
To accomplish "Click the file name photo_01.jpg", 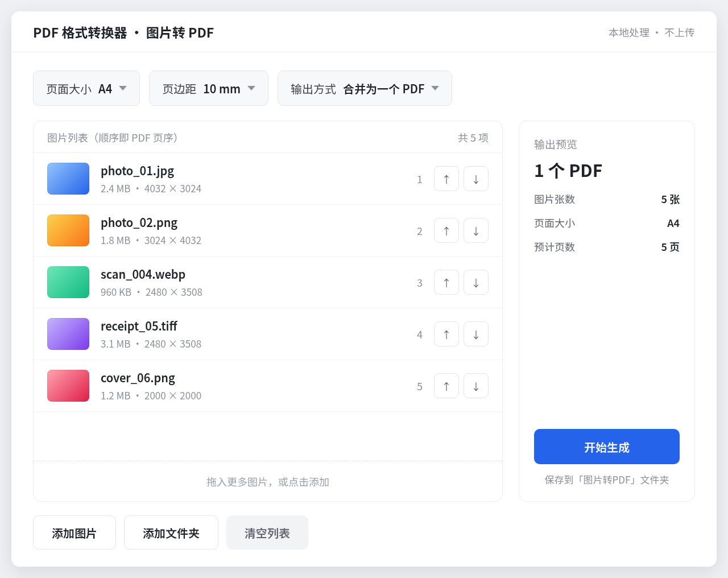I will pyautogui.click(x=137, y=171).
